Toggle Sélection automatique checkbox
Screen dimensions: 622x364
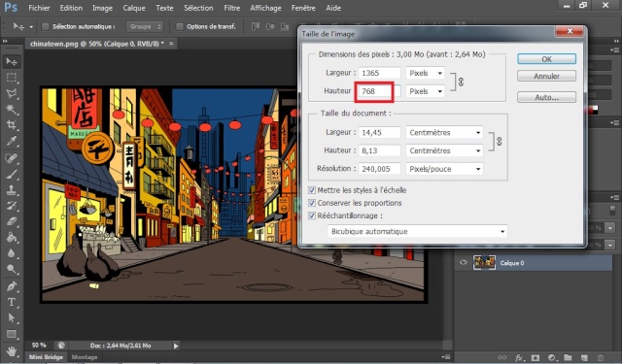46,26
